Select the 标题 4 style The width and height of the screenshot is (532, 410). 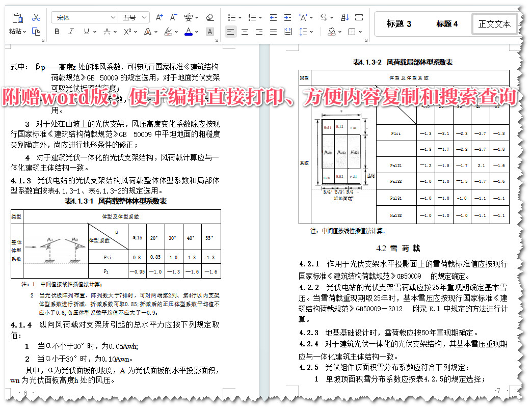point(447,23)
